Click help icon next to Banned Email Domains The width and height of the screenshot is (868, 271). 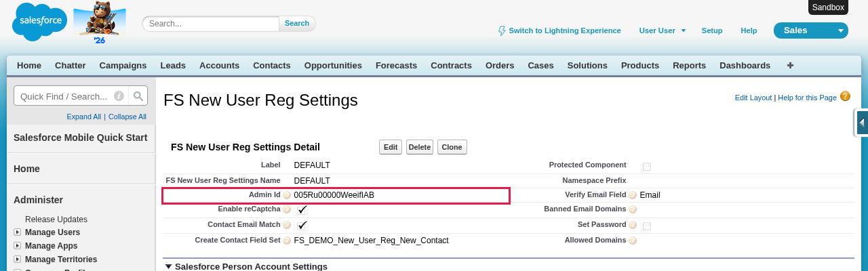(633, 209)
